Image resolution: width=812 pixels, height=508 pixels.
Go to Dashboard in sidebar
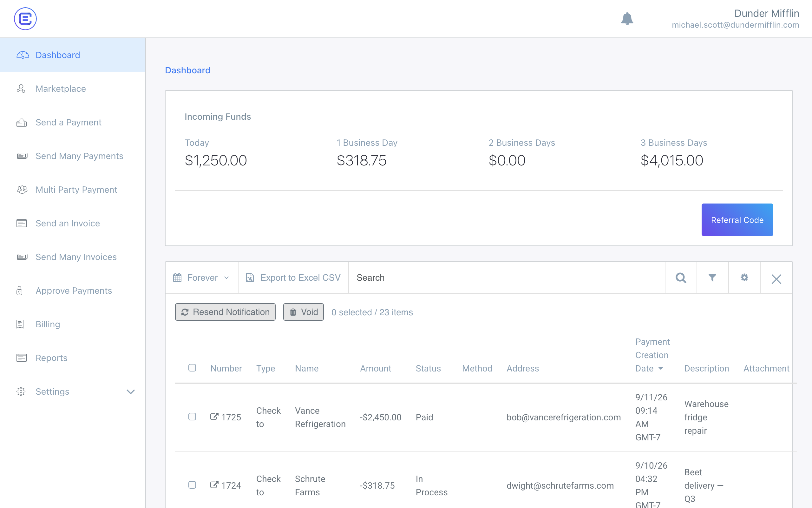pos(73,55)
